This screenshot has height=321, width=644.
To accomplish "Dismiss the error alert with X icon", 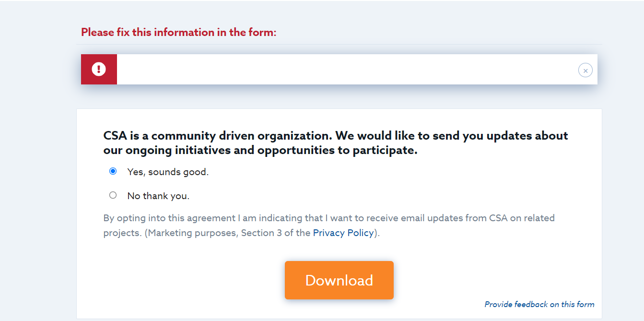I will tap(585, 70).
